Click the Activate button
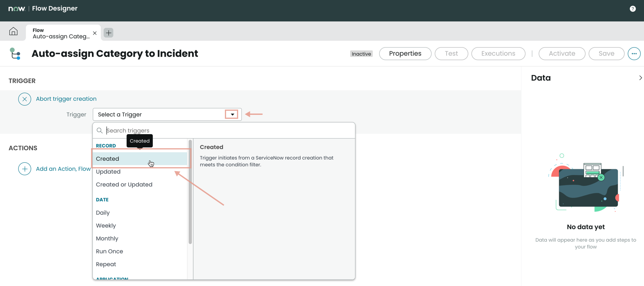The image size is (644, 286). pos(562,54)
